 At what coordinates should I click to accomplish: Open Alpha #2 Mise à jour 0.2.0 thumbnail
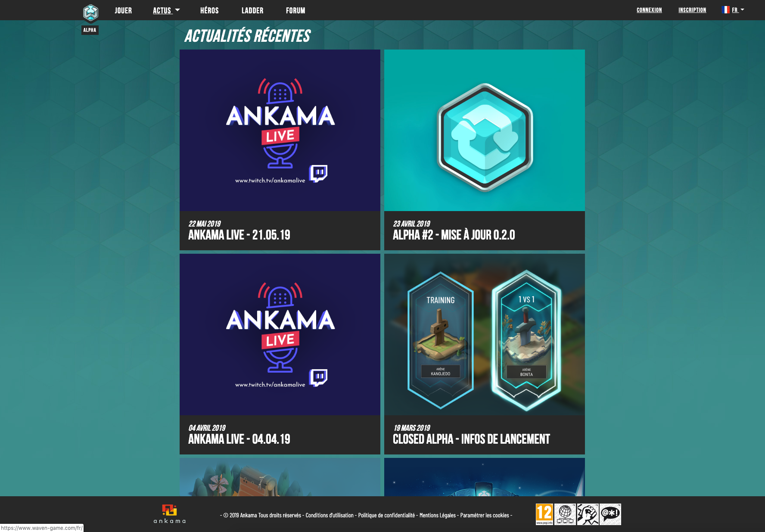pos(485,130)
